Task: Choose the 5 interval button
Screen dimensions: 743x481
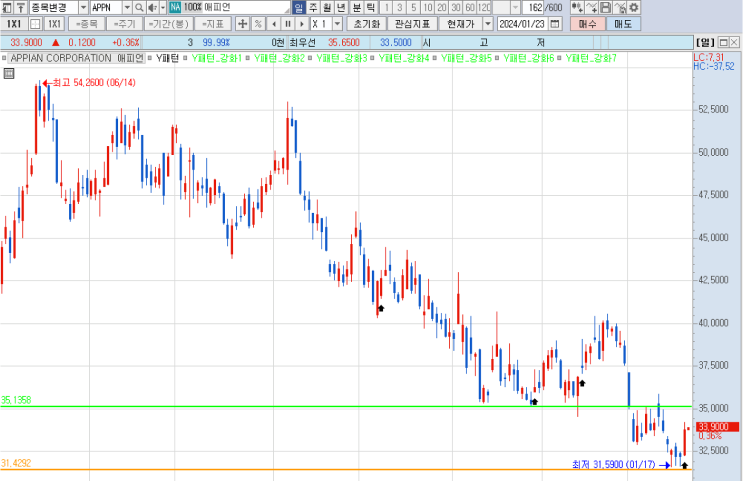Action: click(x=414, y=7)
